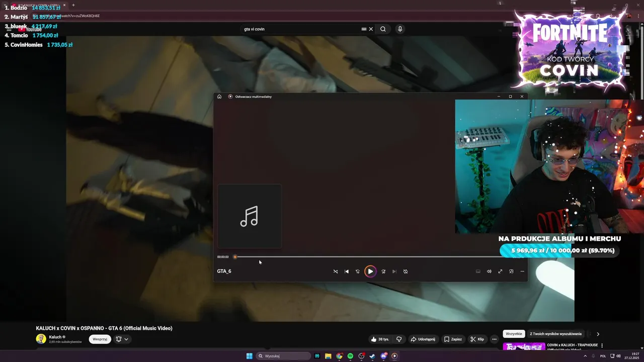Open the Windows Start menu

pyautogui.click(x=250, y=356)
